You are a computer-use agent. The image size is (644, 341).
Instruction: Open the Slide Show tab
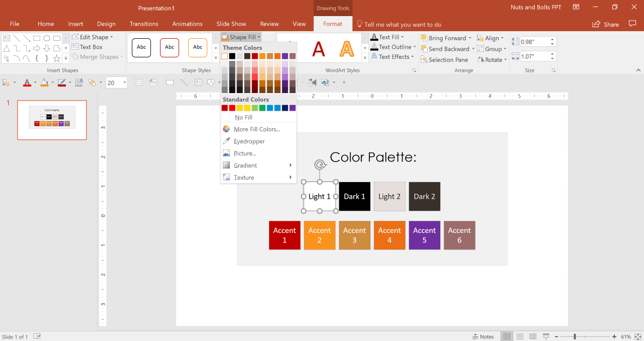pyautogui.click(x=231, y=24)
